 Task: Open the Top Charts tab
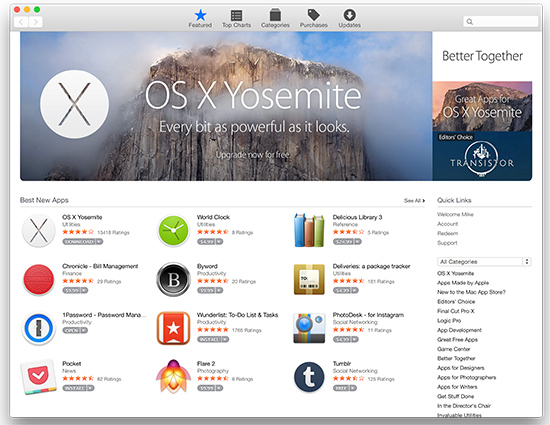point(236,19)
